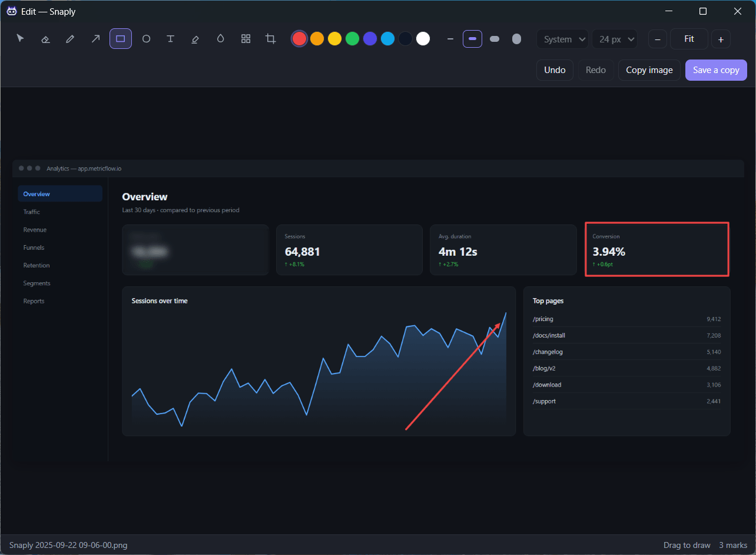
Task: Choose the orange color swatch
Action: click(317, 39)
